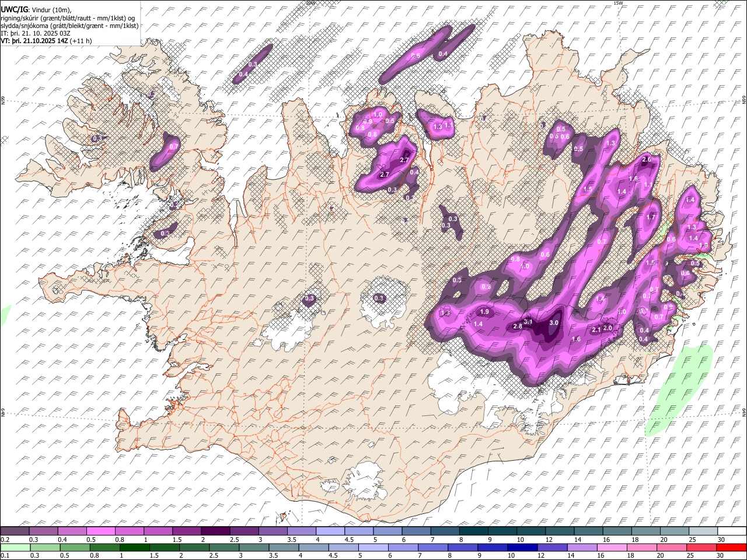Click the '2.8' precipitation value on the map
Screen dimensions: 747x560
[x=518, y=326]
